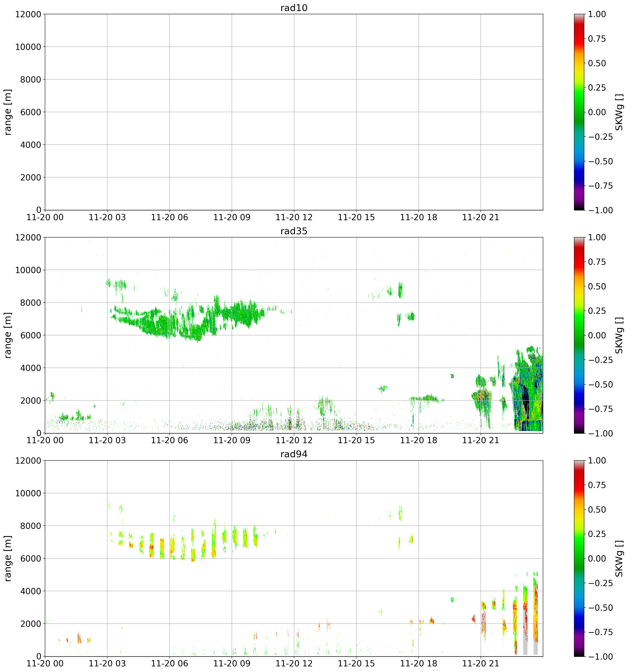Click the rad10 plot title
Screen dimensions: 628x672
[294, 8]
